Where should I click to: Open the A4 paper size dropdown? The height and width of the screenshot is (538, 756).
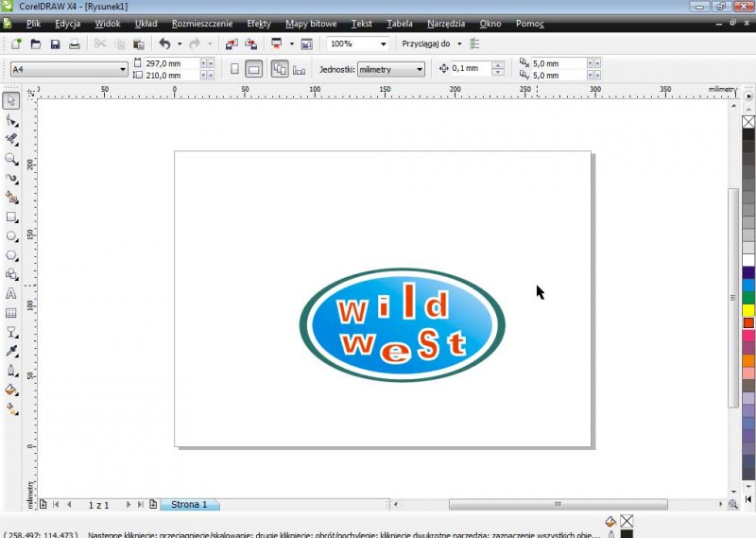[123, 69]
